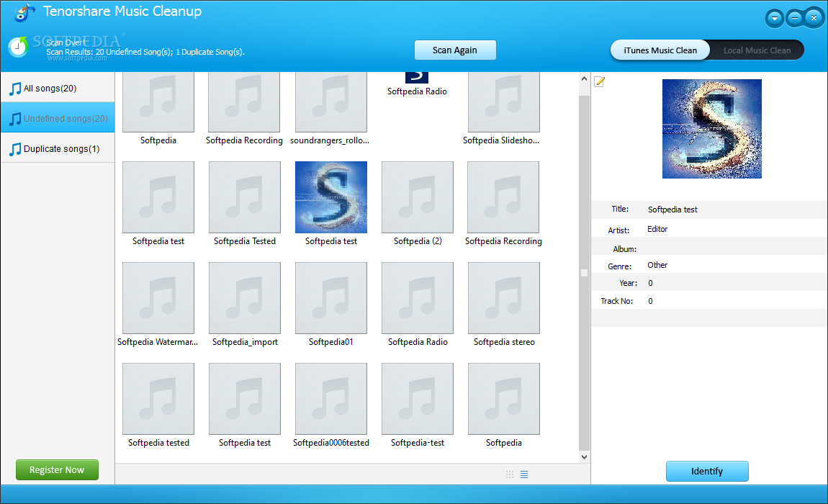Image resolution: width=828 pixels, height=504 pixels.
Task: Select the Softpedia stereo song thumbnail
Action: point(504,298)
